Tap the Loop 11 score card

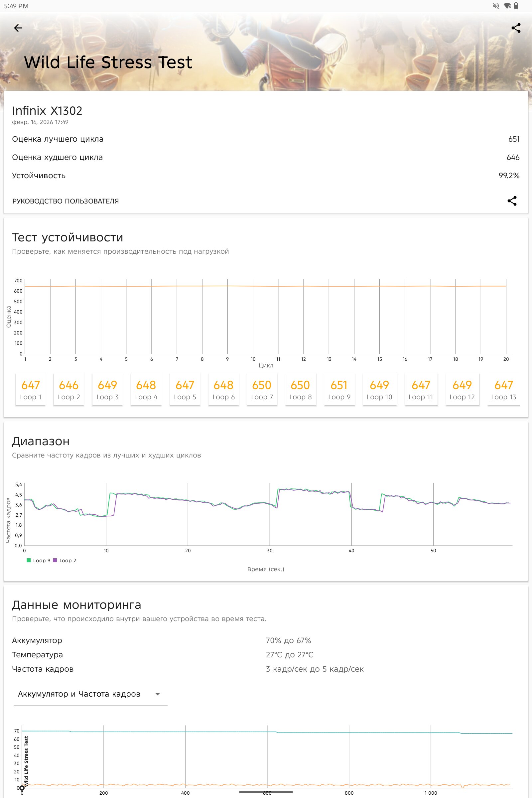[421, 389]
